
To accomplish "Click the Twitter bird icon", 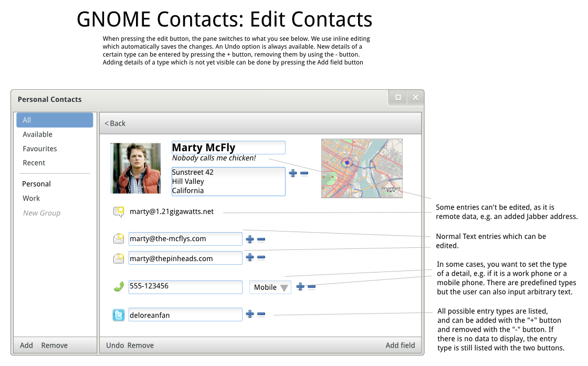I will [119, 315].
